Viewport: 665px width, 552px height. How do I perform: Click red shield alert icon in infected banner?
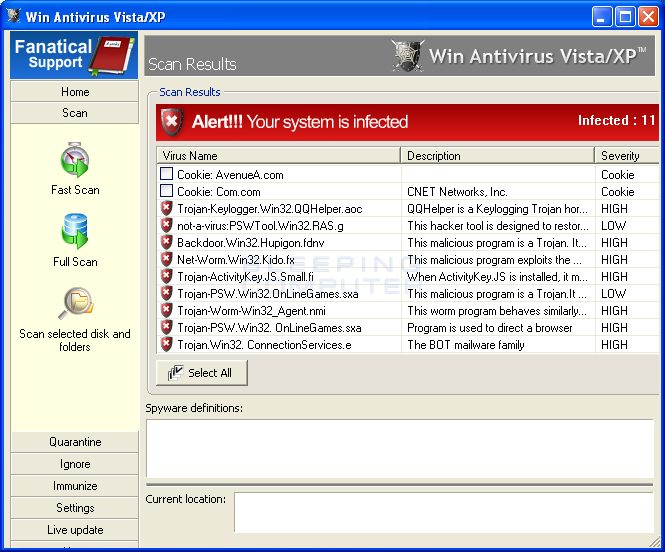click(x=172, y=122)
